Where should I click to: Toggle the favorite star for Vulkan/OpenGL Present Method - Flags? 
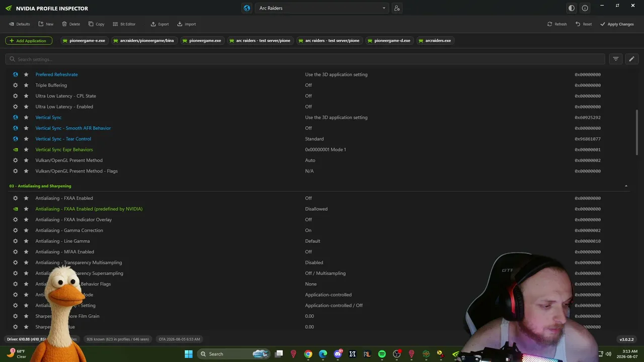[x=26, y=171]
